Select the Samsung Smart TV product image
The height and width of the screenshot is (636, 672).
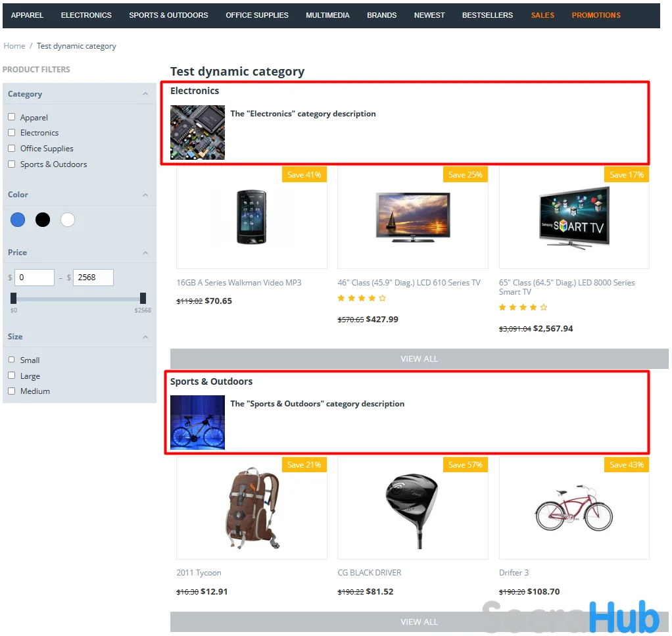(574, 218)
